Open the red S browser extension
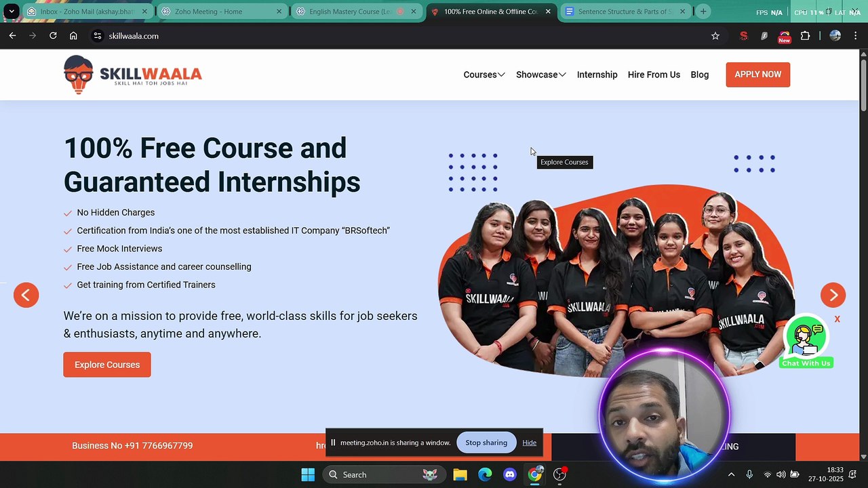The width and height of the screenshot is (868, 488). pos(744,36)
